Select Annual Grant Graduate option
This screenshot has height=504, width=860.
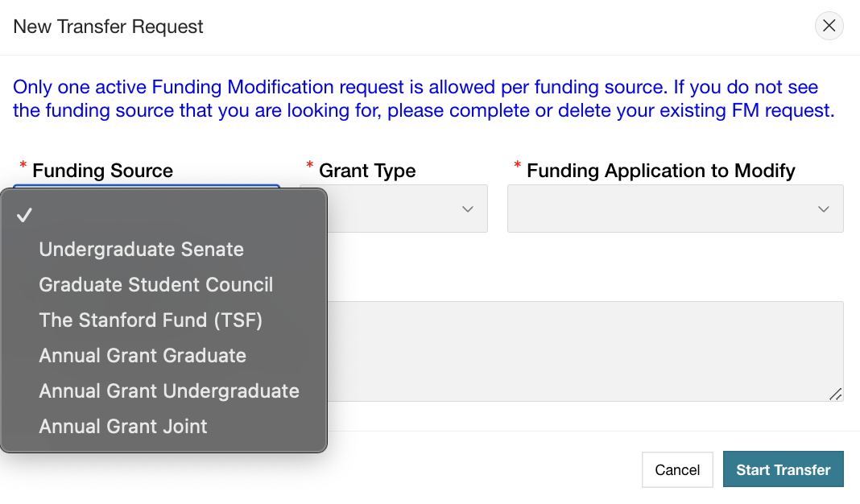143,356
